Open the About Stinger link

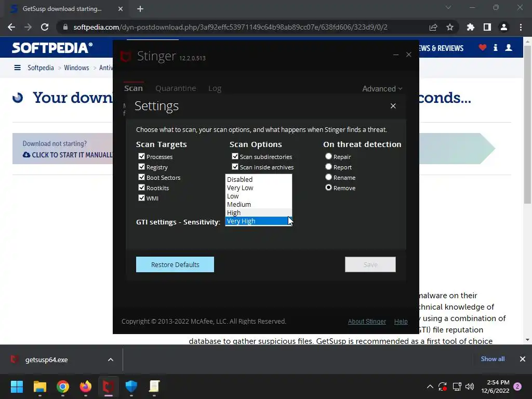point(367,321)
